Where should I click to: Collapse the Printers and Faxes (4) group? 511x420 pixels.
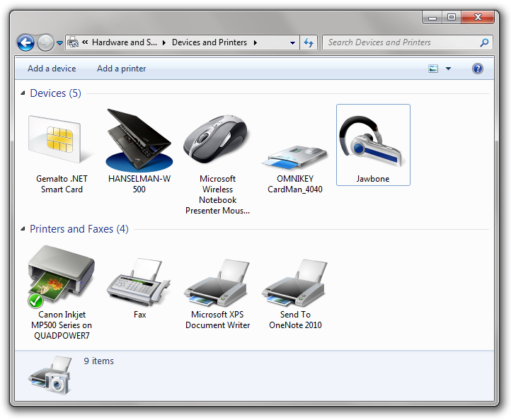click(23, 229)
